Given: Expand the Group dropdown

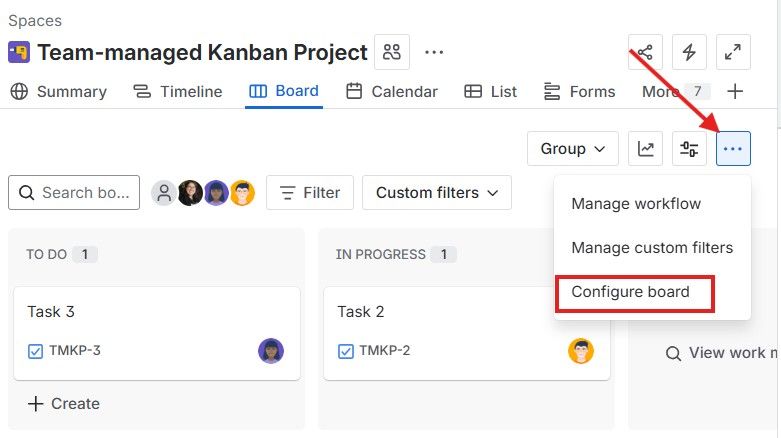Looking at the screenshot, I should point(572,149).
